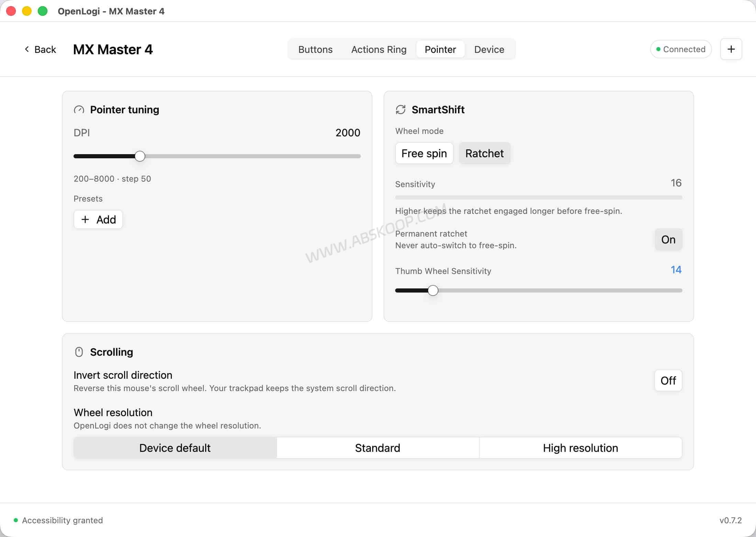Click the Pointer tuning gauge icon
Viewport: 756px width, 537px height.
click(79, 110)
